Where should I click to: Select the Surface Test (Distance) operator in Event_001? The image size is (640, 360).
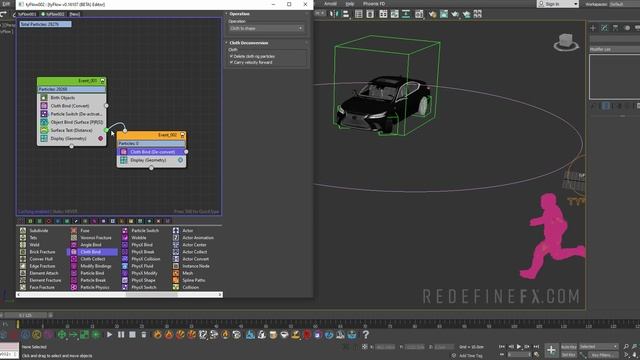(72, 130)
